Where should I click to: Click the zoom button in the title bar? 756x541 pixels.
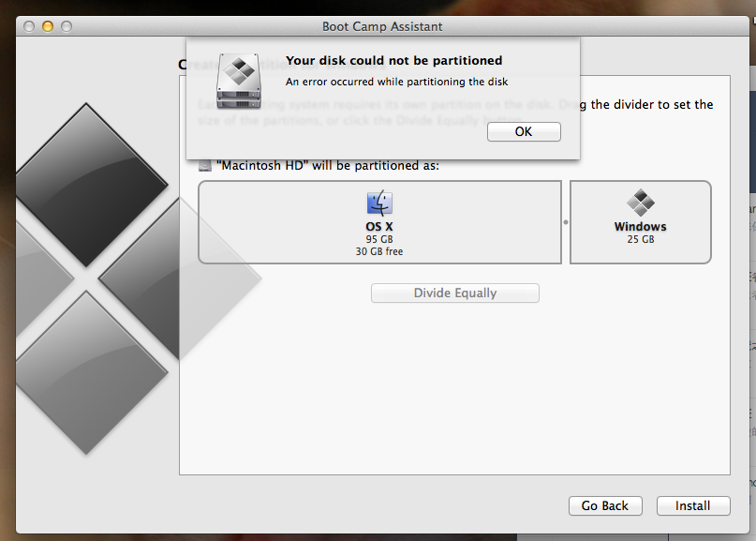(67, 26)
